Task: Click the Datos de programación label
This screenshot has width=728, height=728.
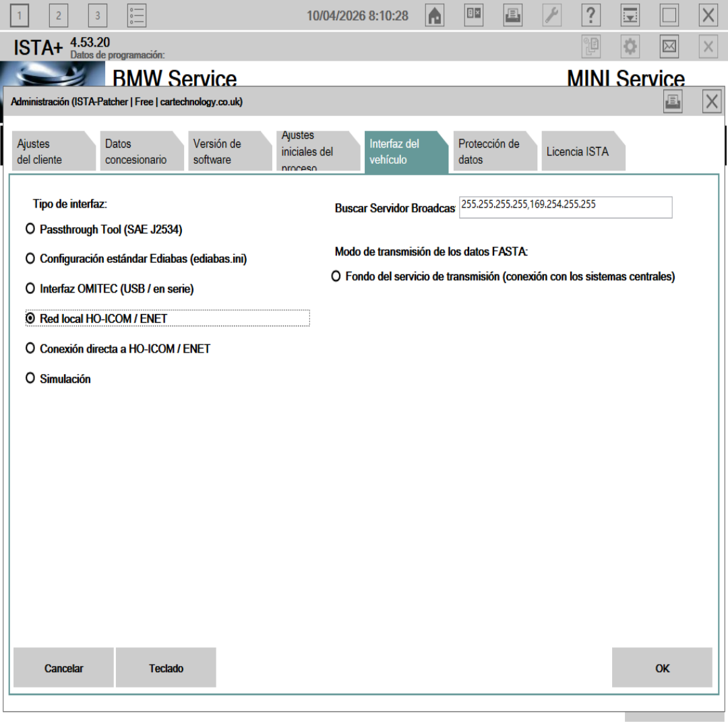Action: pyautogui.click(x=117, y=55)
